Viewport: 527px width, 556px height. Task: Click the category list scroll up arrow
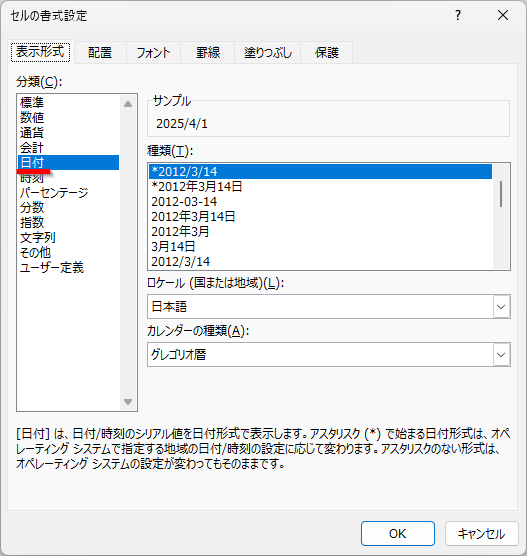(128, 104)
